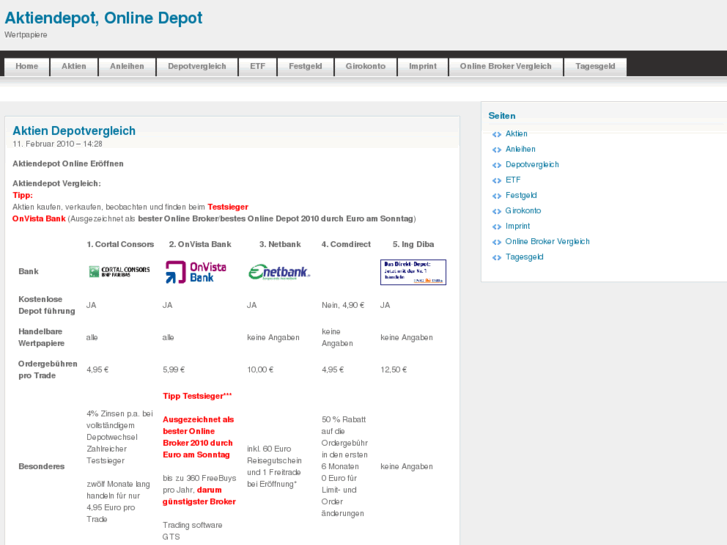This screenshot has width=727, height=545.
Task: Click the 'Nein, 4,90 €' cell
Action: [343, 305]
